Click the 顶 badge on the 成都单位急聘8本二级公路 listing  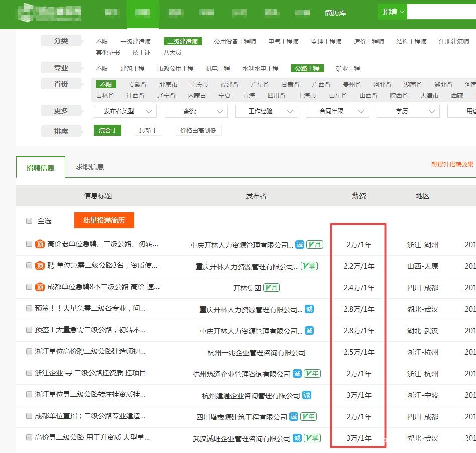point(40,287)
